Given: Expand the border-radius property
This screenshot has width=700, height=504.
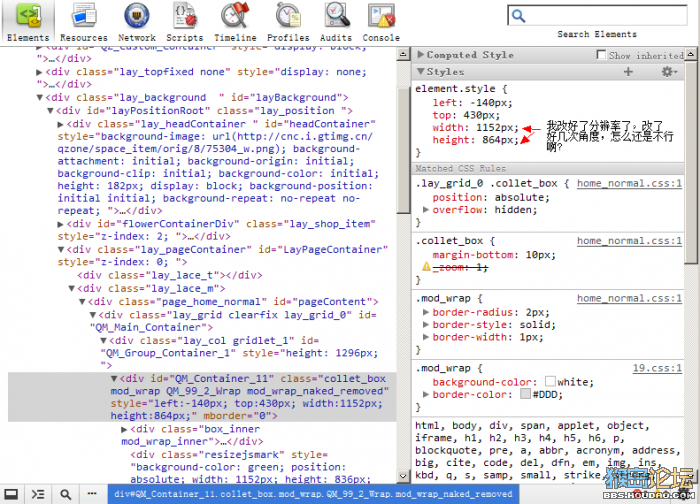Looking at the screenshot, I should click(425, 312).
